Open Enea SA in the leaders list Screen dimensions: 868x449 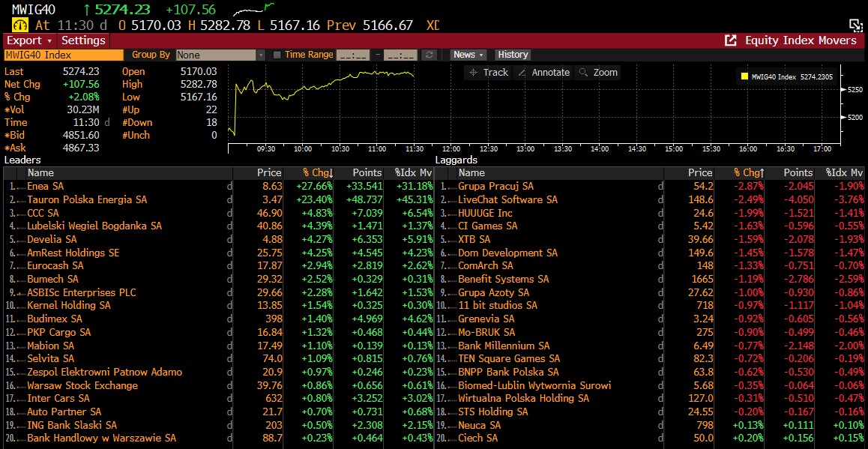45,186
